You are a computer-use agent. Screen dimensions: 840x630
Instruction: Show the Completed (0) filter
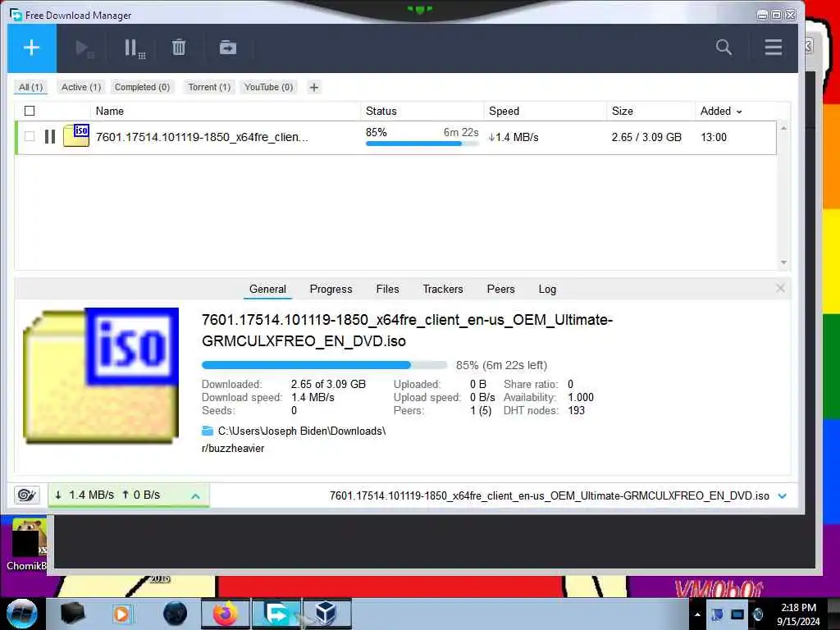click(142, 87)
